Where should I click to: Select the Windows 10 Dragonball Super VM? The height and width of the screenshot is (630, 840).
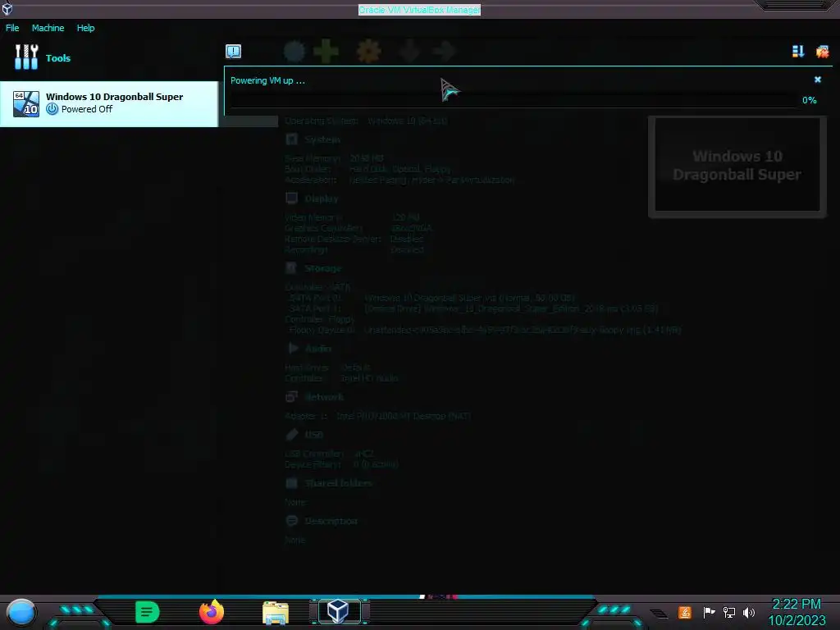[x=109, y=103]
